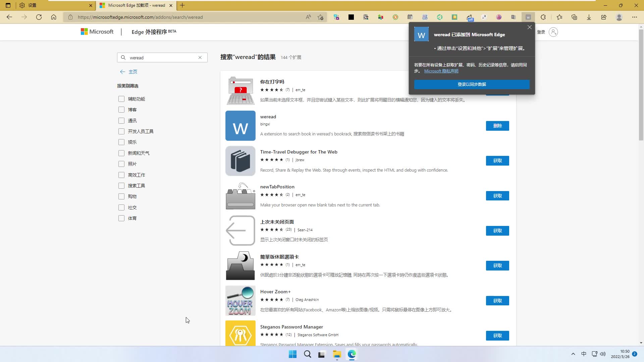
Task: Get newTabPosition extension
Action: (x=497, y=196)
